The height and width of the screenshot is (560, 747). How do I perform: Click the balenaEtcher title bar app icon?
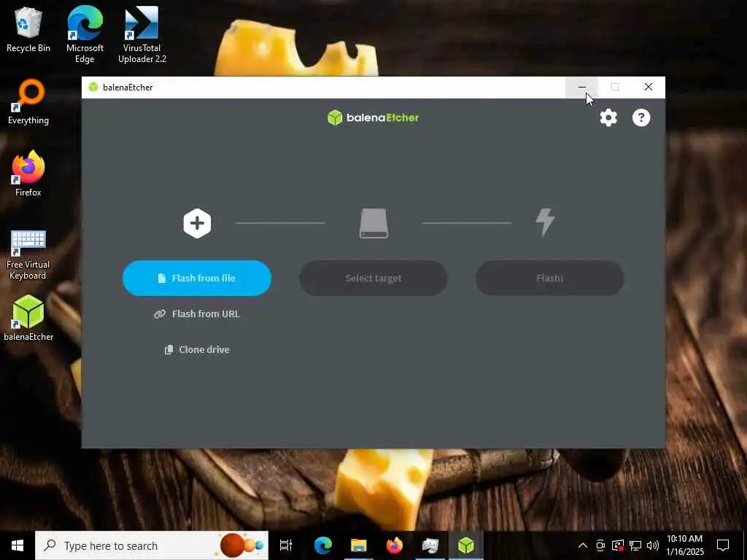click(x=93, y=87)
